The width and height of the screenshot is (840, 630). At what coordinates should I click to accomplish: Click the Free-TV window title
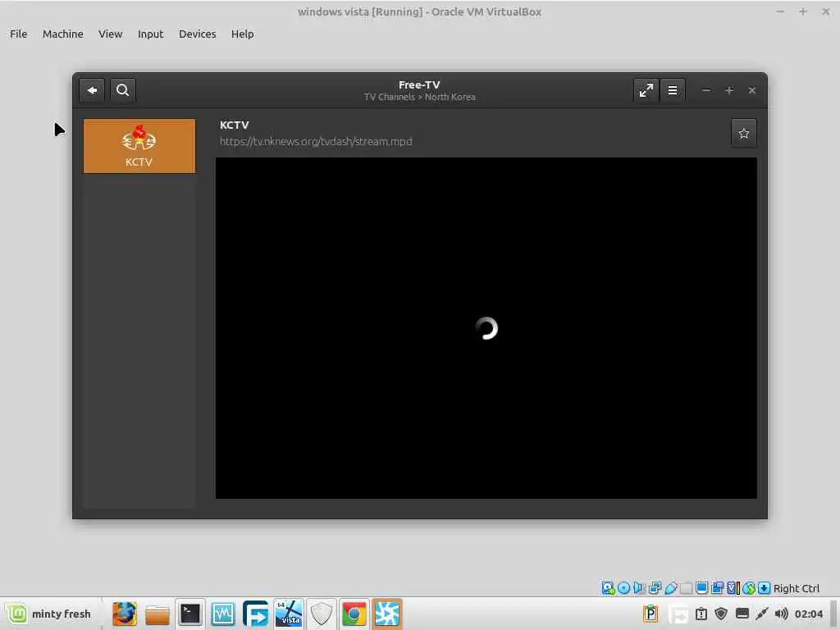click(x=419, y=84)
